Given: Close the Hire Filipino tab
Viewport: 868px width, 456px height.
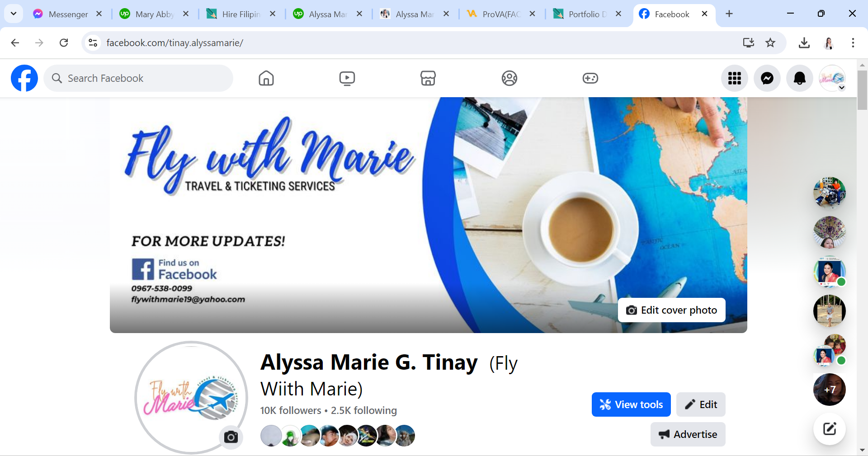Looking at the screenshot, I should click(x=273, y=14).
